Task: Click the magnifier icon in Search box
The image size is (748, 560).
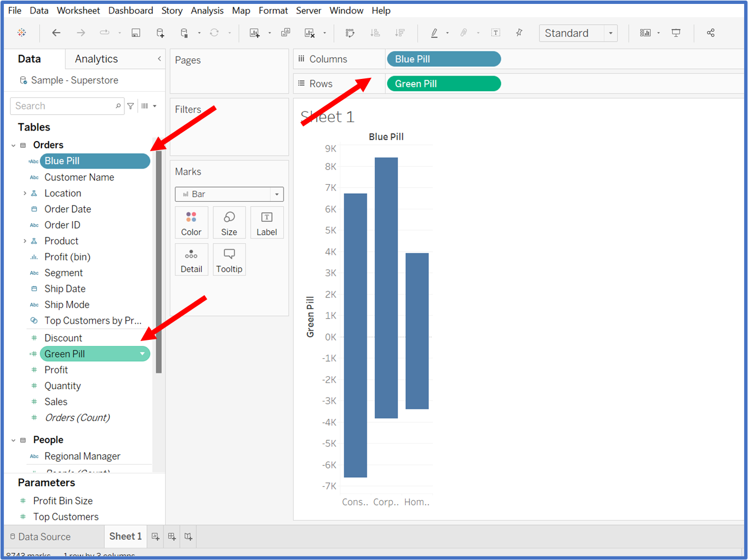Action: 118,106
